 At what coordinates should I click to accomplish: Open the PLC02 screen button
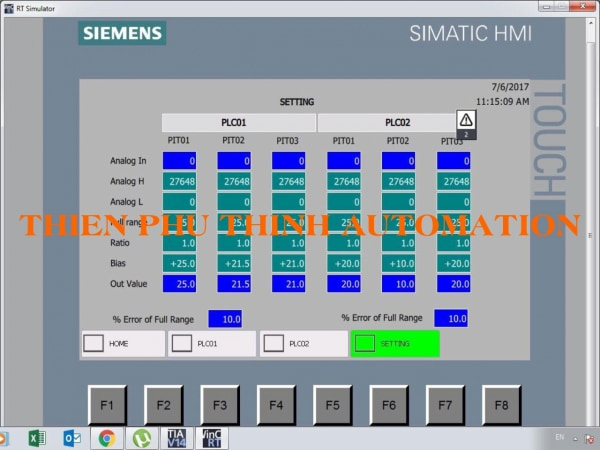tap(301, 343)
